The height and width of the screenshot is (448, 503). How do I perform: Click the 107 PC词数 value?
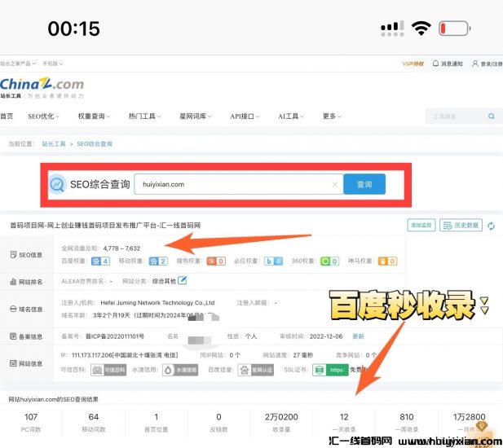point(31,417)
